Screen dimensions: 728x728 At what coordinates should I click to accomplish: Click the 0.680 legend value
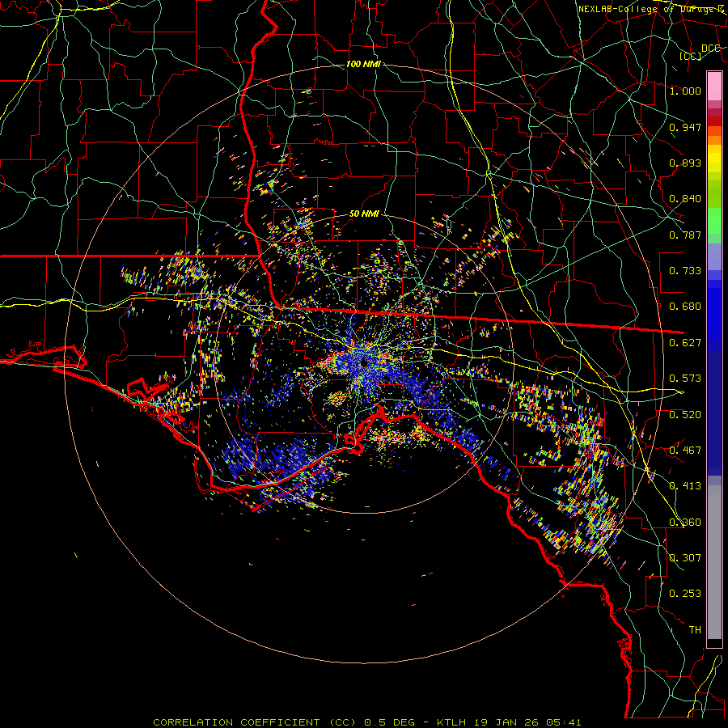pos(685,307)
